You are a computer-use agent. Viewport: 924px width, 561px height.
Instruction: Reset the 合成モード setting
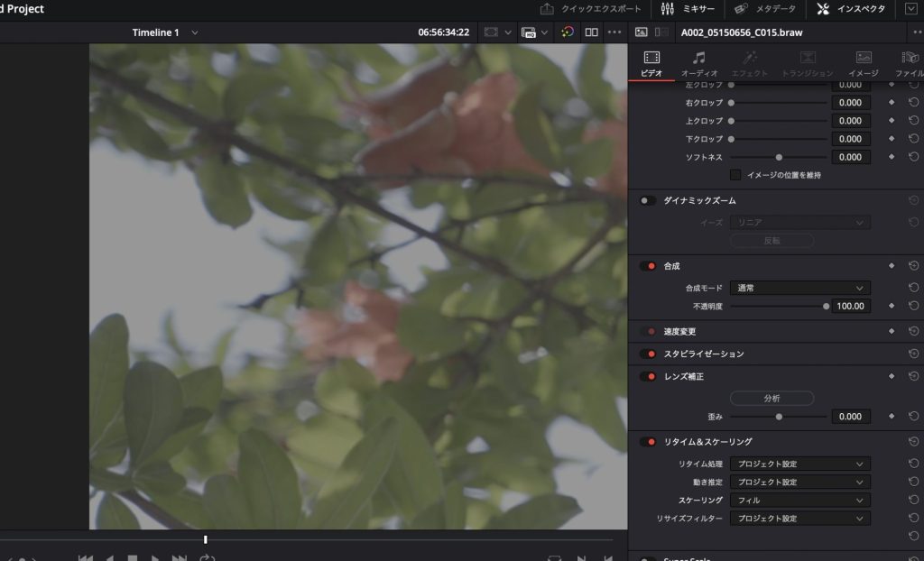(913, 288)
